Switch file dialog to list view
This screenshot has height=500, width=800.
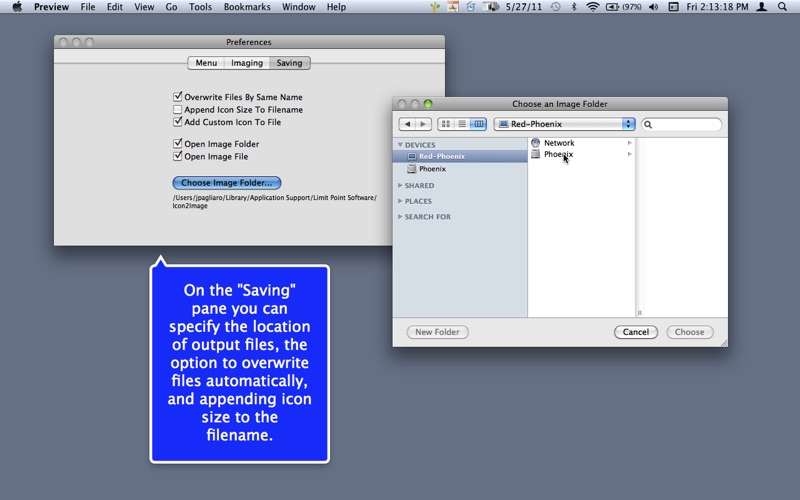462,124
